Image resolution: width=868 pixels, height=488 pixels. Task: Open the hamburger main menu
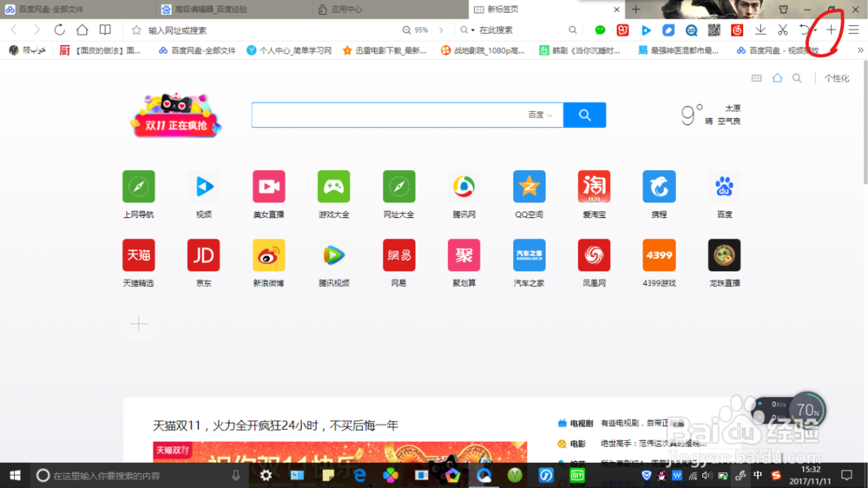[x=854, y=30]
